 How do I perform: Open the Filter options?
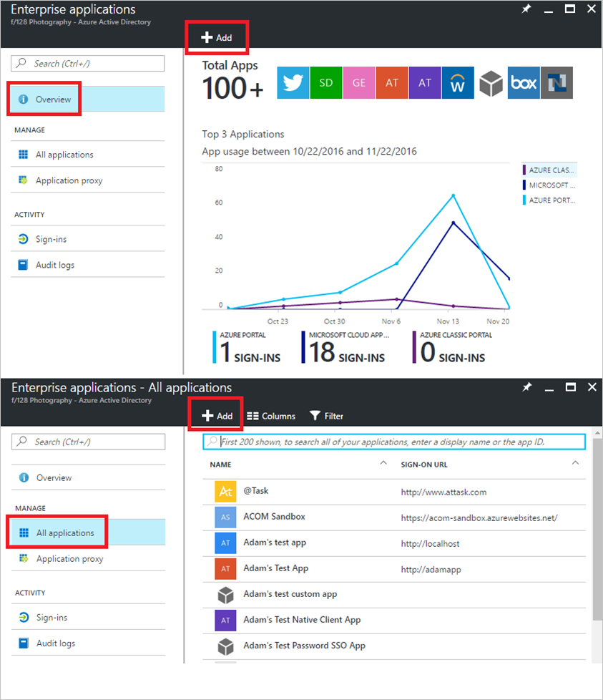pyautogui.click(x=326, y=416)
